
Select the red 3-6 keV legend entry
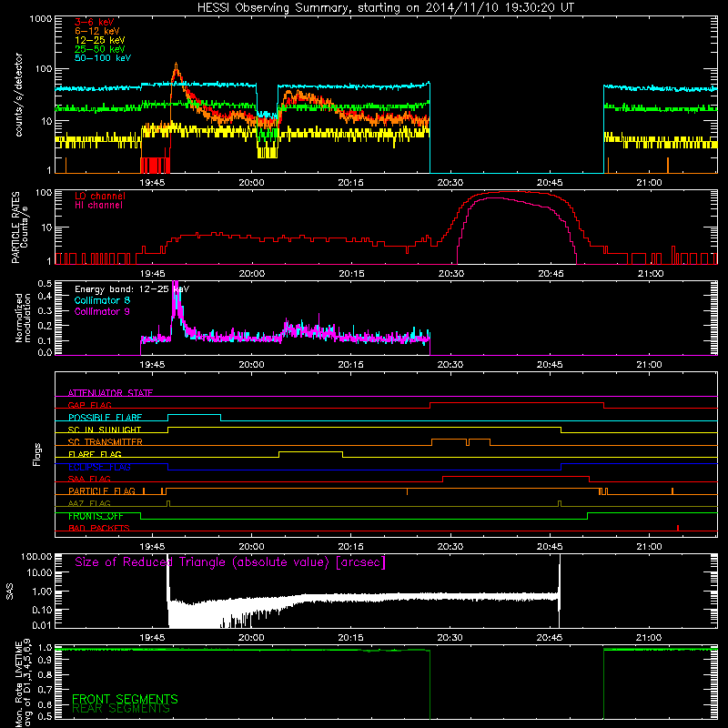coord(94,22)
